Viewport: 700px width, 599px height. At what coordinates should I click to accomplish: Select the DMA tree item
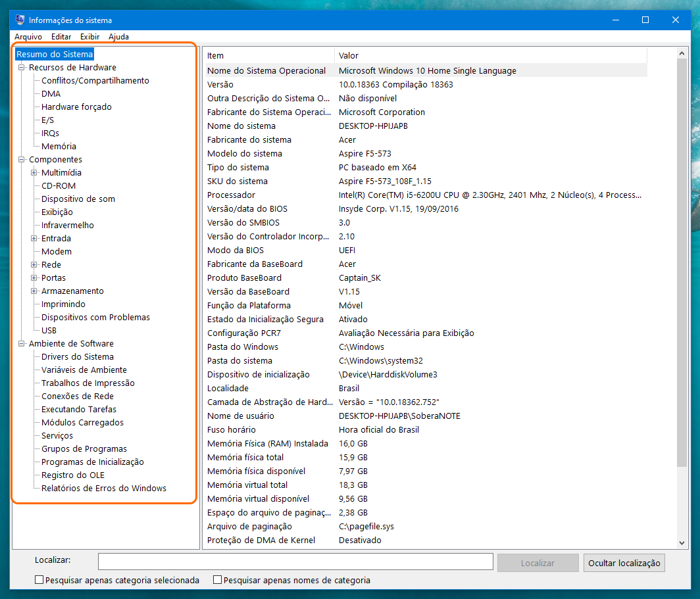coord(51,93)
